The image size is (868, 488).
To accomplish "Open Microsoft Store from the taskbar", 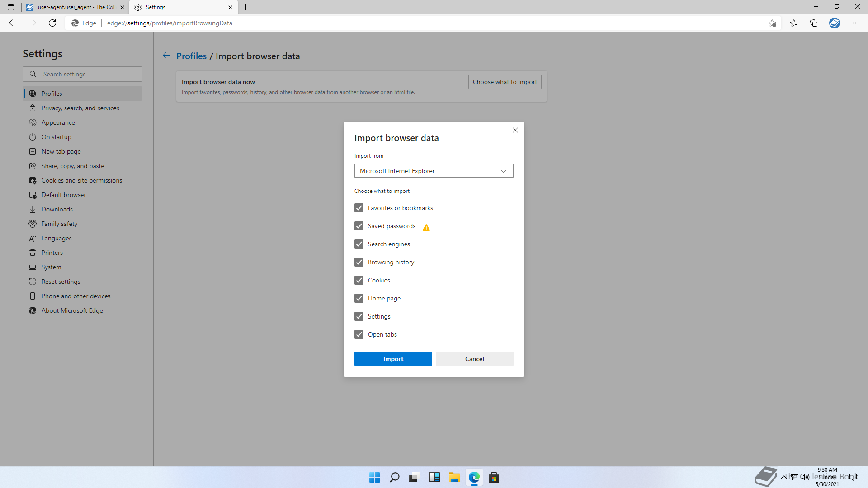I will click(x=494, y=477).
